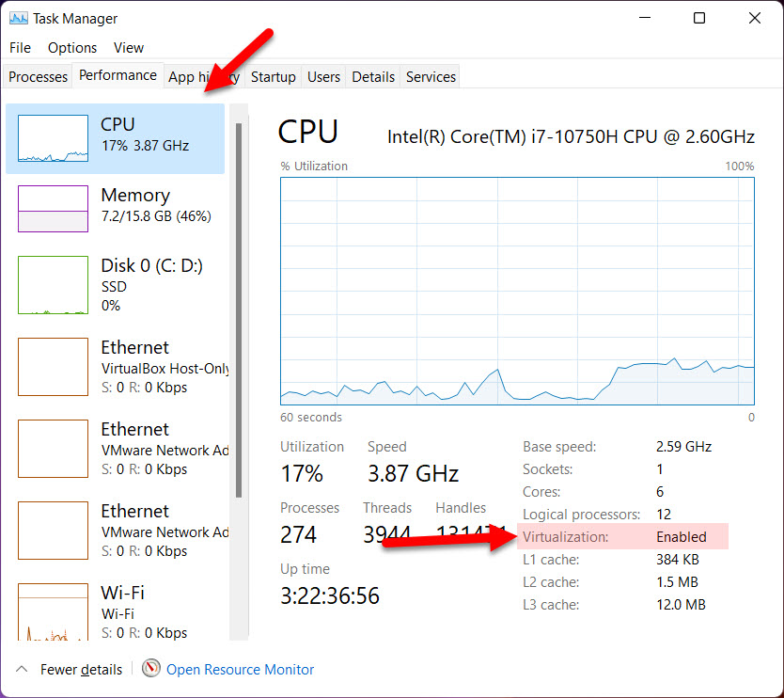This screenshot has width=784, height=698.
Task: Open Resource Monitor via the link
Action: [240, 669]
